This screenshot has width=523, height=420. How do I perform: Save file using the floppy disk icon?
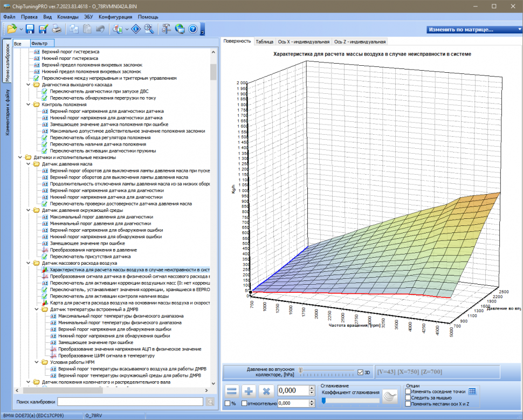tap(30, 29)
